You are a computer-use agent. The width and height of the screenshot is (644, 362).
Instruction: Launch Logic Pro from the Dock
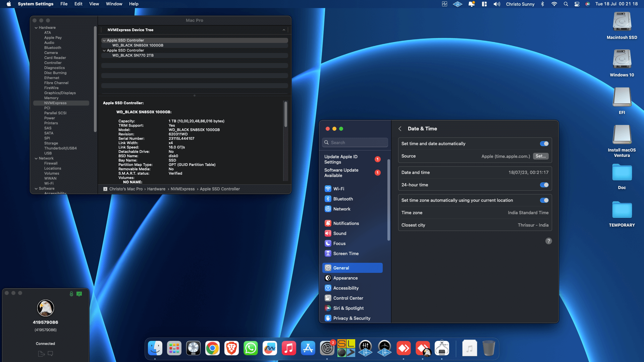click(x=193, y=349)
